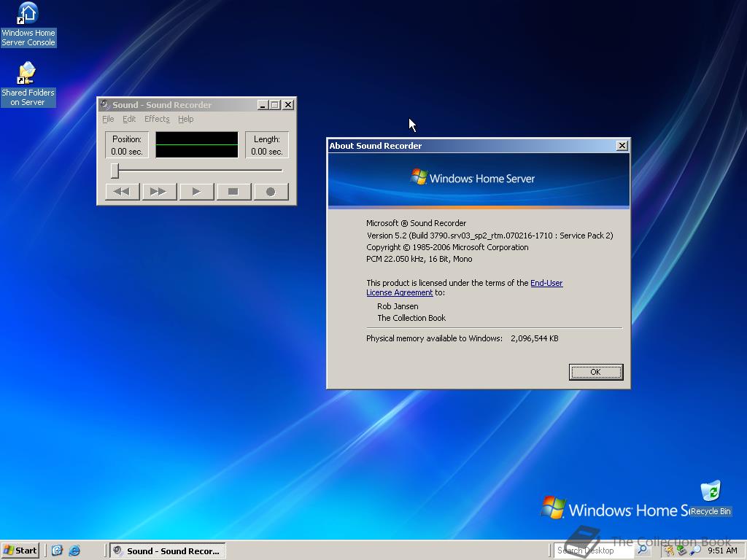Screen dimensions: 747x560
Task: Open the File menu in Sound Recorder
Action: (x=108, y=119)
